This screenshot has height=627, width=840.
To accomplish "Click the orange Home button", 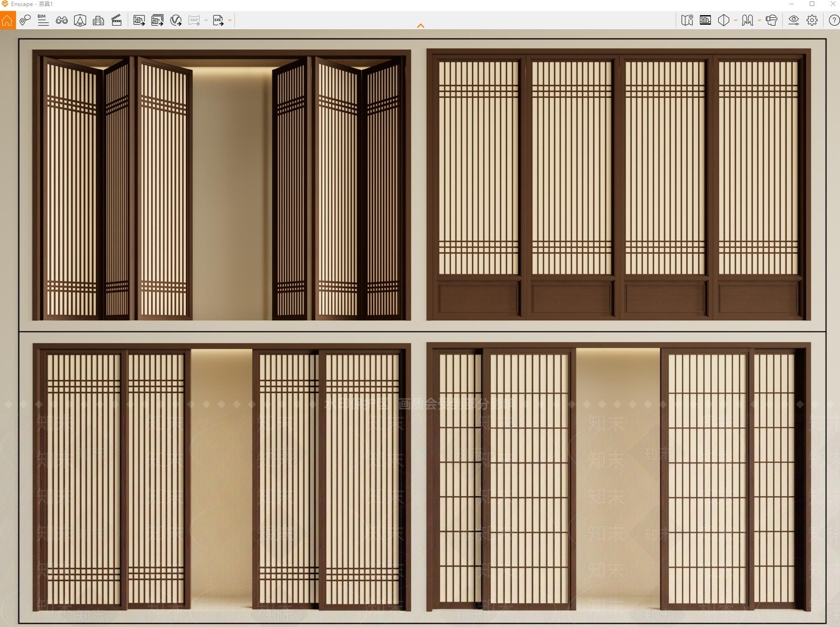I will (7, 20).
